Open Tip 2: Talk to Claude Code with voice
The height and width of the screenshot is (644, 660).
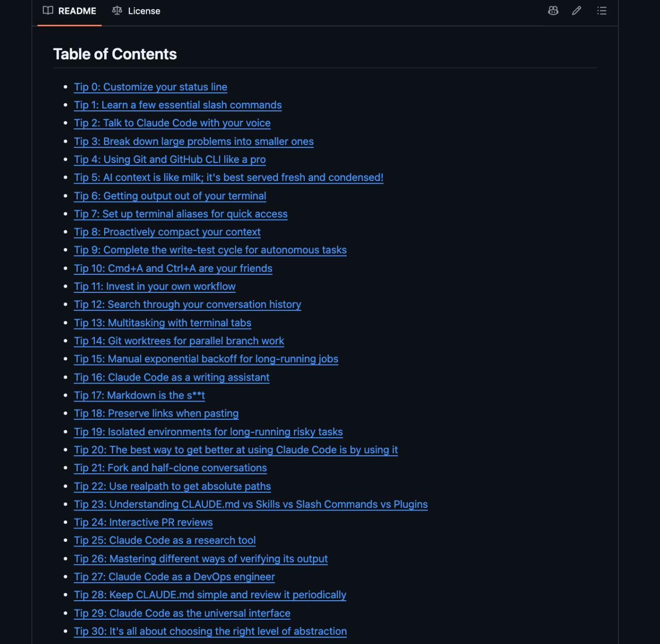coord(172,123)
